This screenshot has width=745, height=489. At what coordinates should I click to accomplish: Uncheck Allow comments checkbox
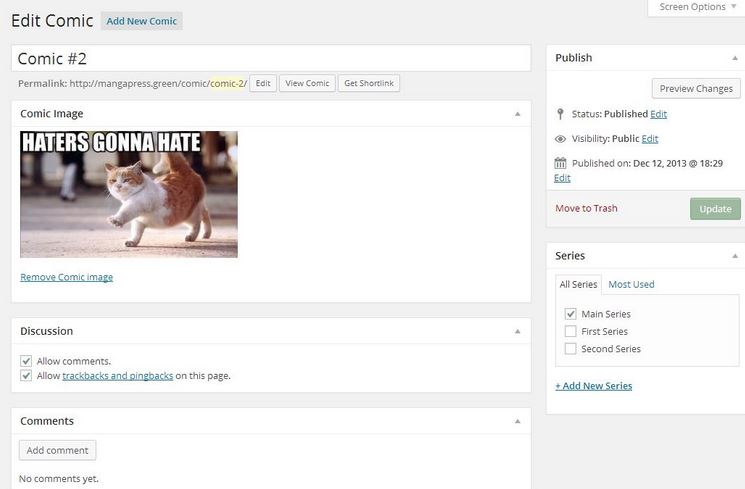[26, 361]
